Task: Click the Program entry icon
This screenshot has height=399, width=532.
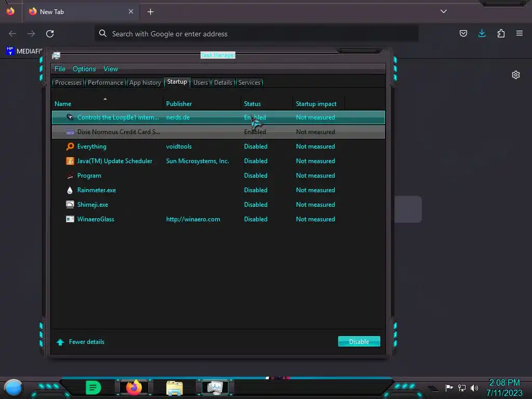Action: point(70,176)
